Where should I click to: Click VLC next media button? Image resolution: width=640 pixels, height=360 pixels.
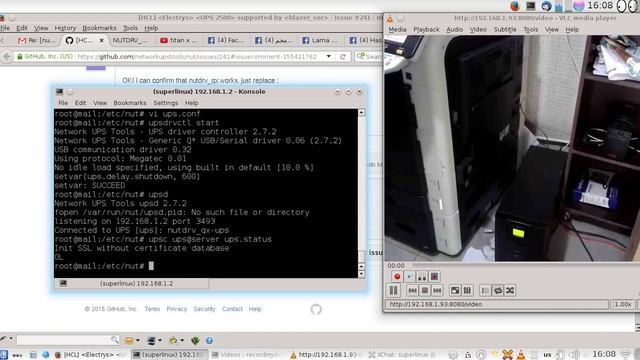tap(437, 291)
